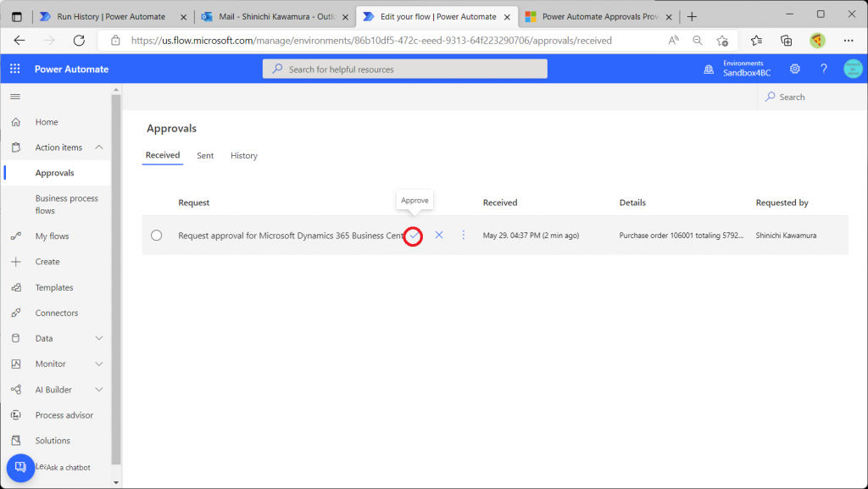Screen dimensions: 868x489
Task: Open Connectors in the sidebar
Action: click(57, 313)
